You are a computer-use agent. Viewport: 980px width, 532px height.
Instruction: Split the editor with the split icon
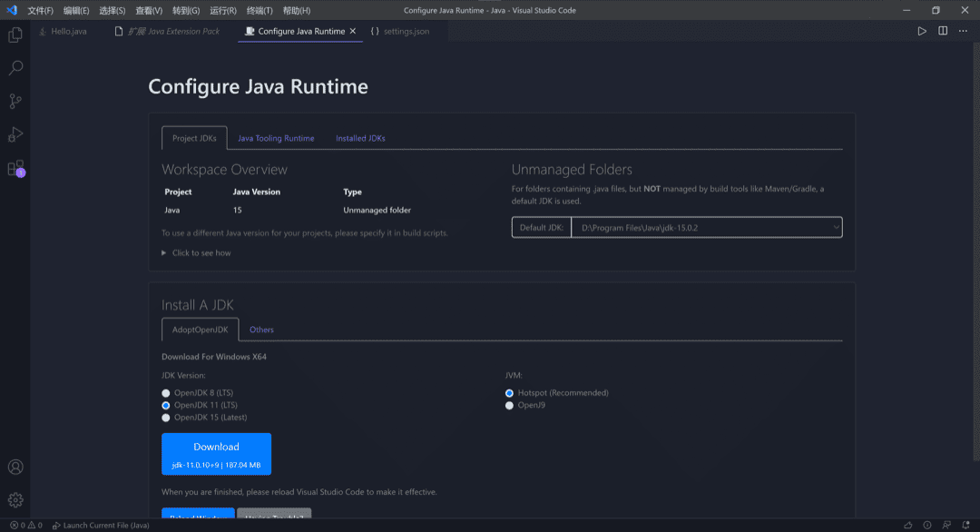(x=943, y=31)
